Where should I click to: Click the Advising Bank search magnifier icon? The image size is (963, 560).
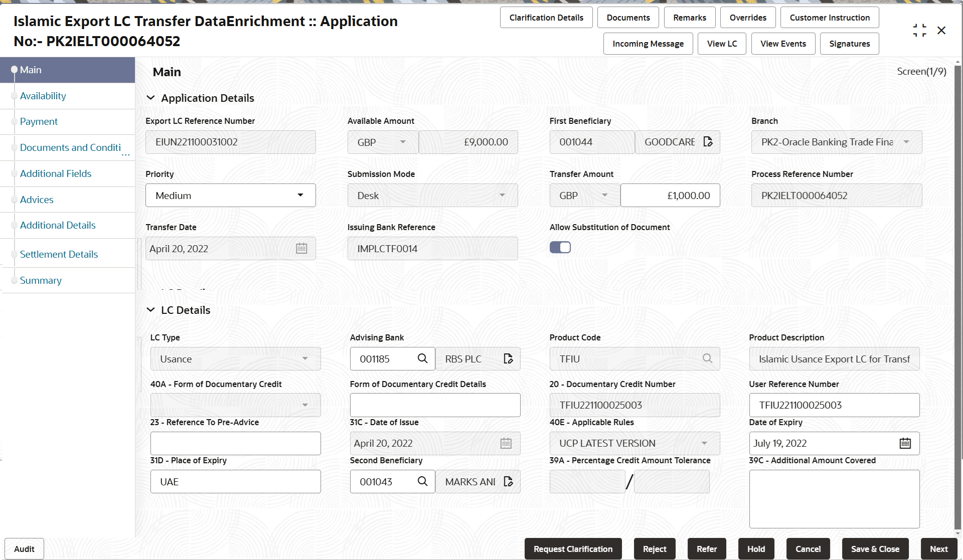click(422, 358)
